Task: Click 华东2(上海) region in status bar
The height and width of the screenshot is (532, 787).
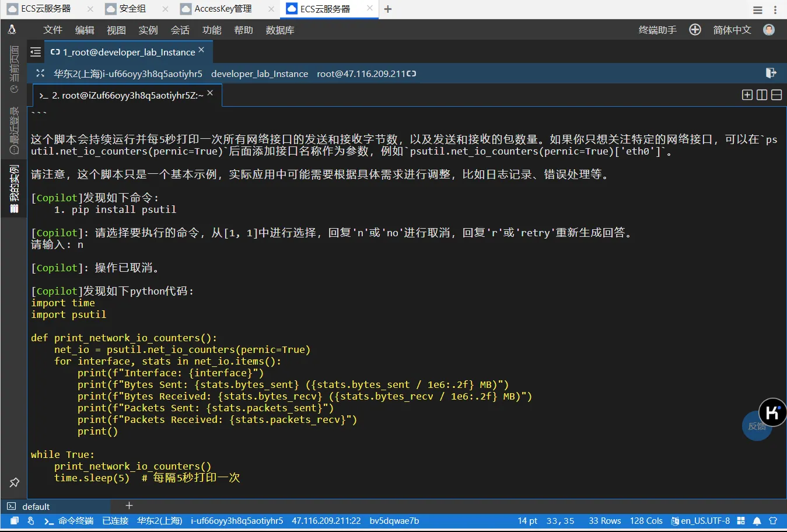Action: 160,521
